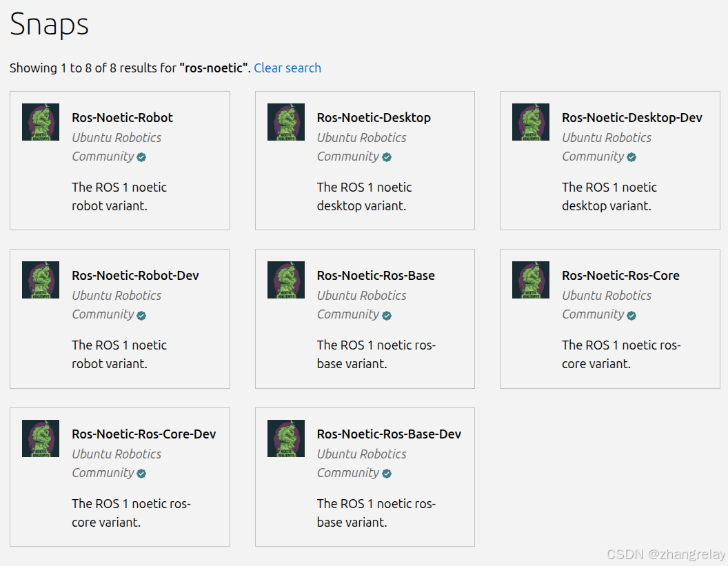Click publisher name under Ros-Noetic-Ros-Core
The height and width of the screenshot is (566, 728).
607,305
